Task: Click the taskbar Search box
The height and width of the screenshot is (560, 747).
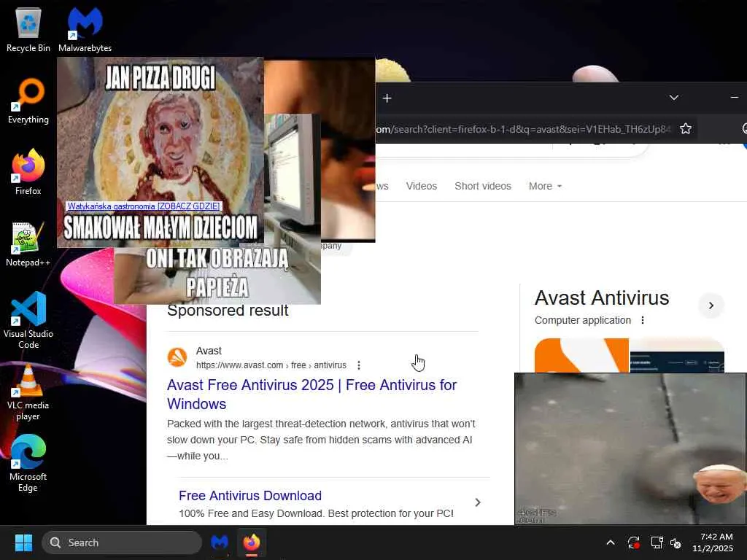Action: pos(122,542)
